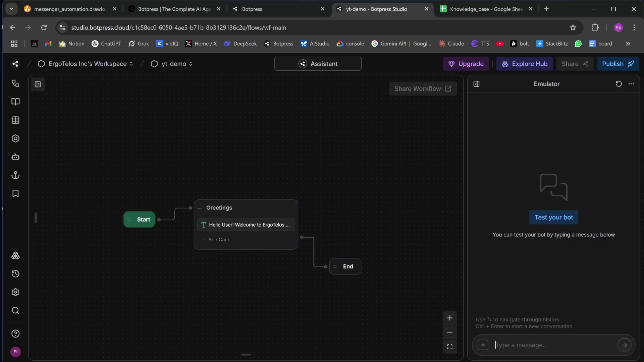Open the Agents hexagon icon
The image size is (644, 362).
coord(15,138)
